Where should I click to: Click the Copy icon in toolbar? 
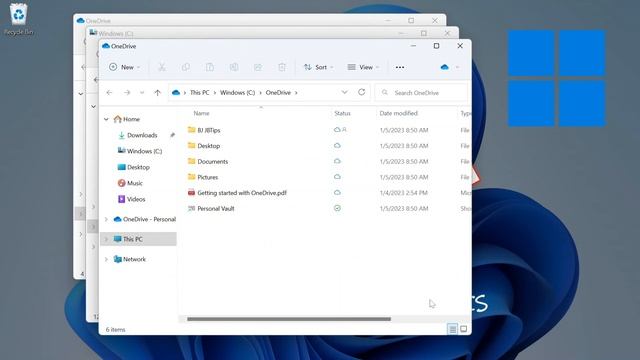pyautogui.click(x=186, y=67)
